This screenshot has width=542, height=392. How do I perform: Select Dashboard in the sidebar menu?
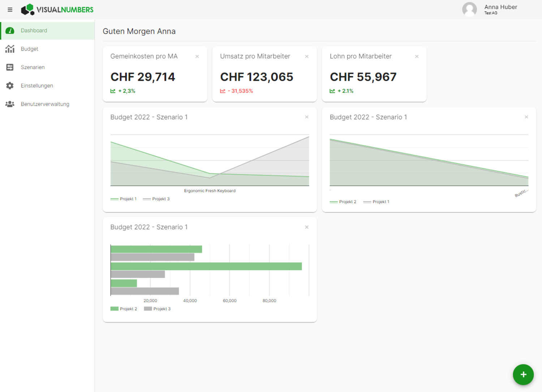point(34,30)
